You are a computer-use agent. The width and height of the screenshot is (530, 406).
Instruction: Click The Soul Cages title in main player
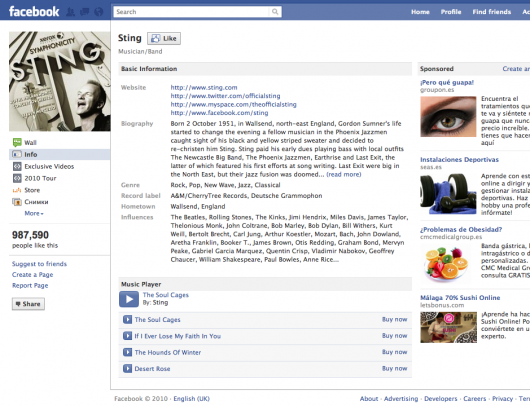tap(166, 295)
